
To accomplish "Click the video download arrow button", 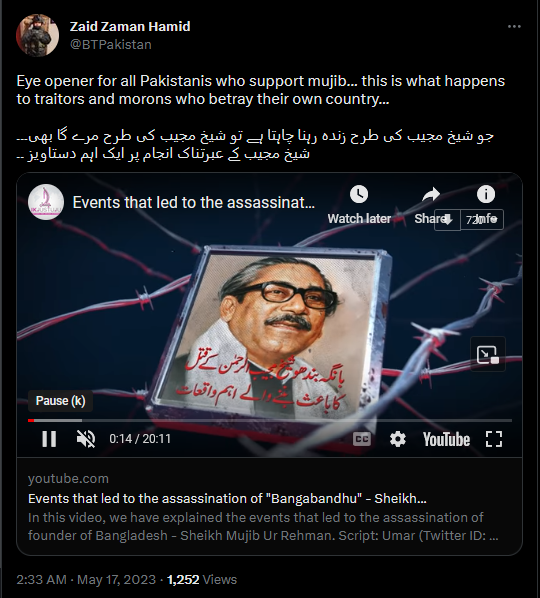I will [448, 220].
